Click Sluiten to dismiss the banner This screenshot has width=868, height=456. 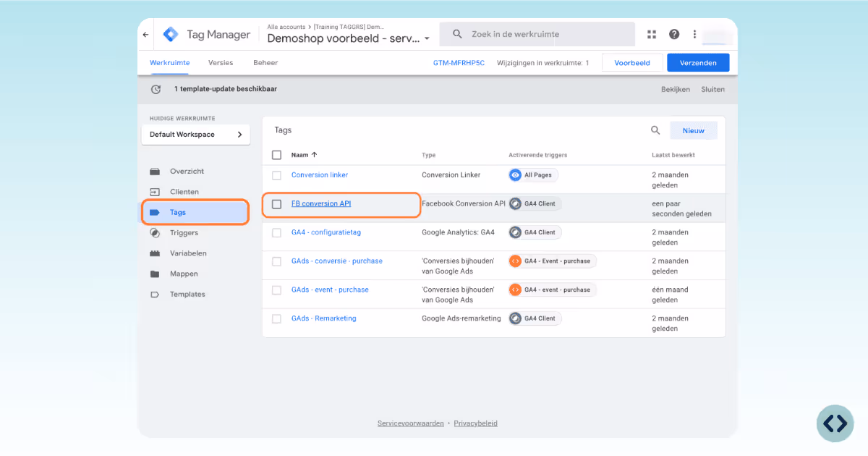[712, 89]
